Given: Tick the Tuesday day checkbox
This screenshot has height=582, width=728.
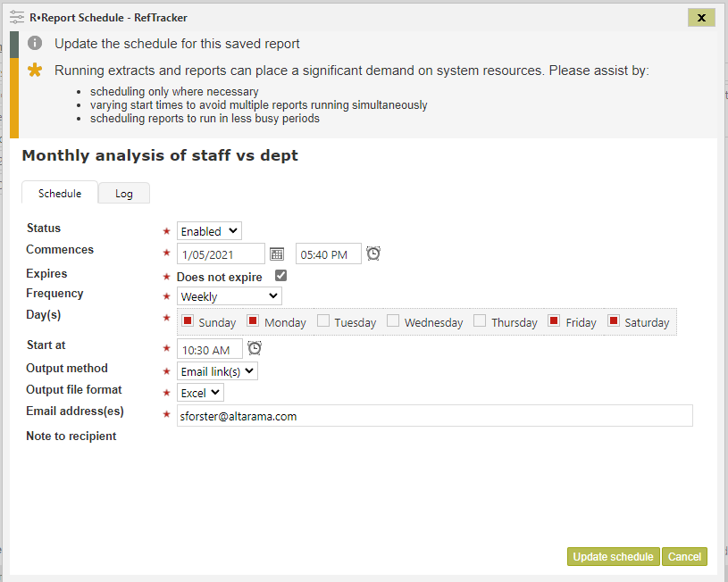Looking at the screenshot, I should [x=323, y=320].
